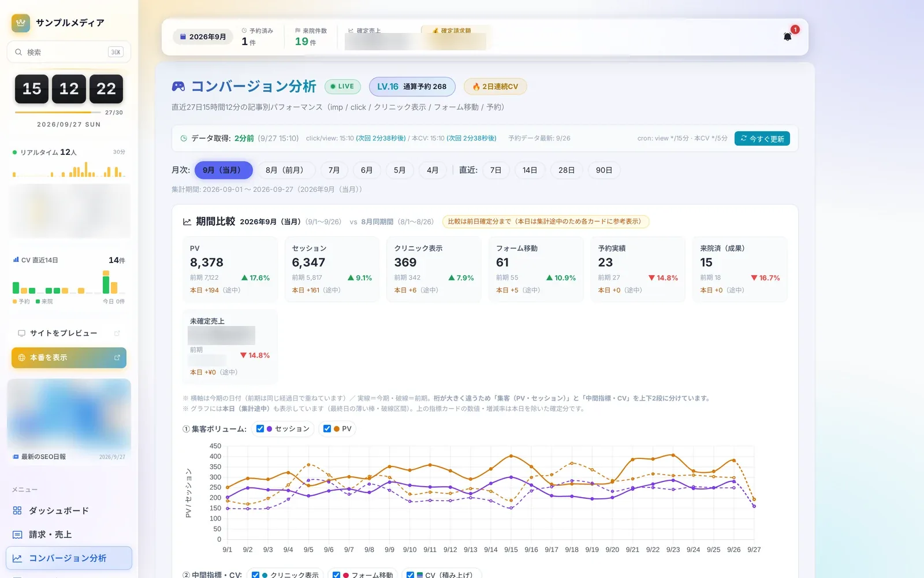Toggle the CV（積み上げ） series checkbox
Viewport: 924px width, 578px height.
410,575
